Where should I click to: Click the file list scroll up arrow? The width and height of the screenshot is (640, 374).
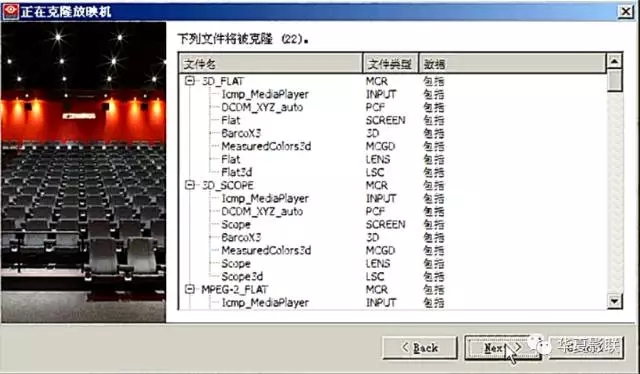[614, 61]
